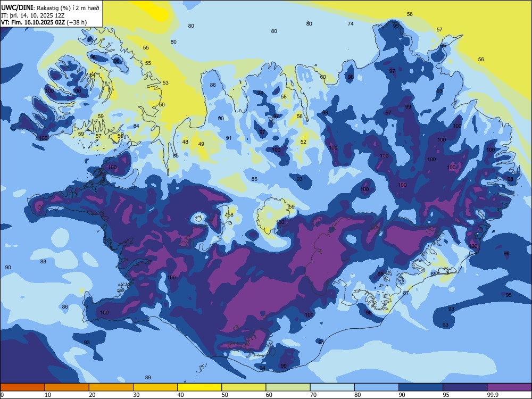The height and width of the screenshot is (399, 532).
Task: Select the 40–50 bright yellow legend swatch
Action: coord(199,387)
